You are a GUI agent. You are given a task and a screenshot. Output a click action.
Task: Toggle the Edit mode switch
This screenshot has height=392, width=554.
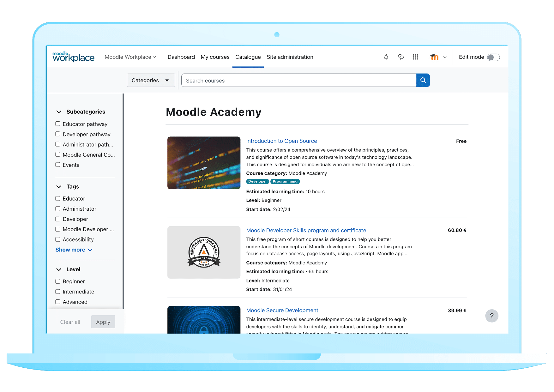click(493, 57)
